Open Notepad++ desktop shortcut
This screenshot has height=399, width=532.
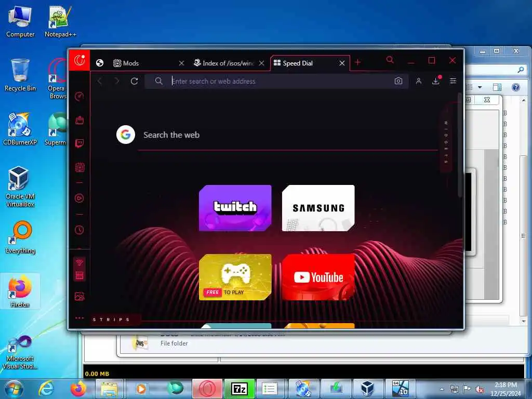tap(60, 22)
